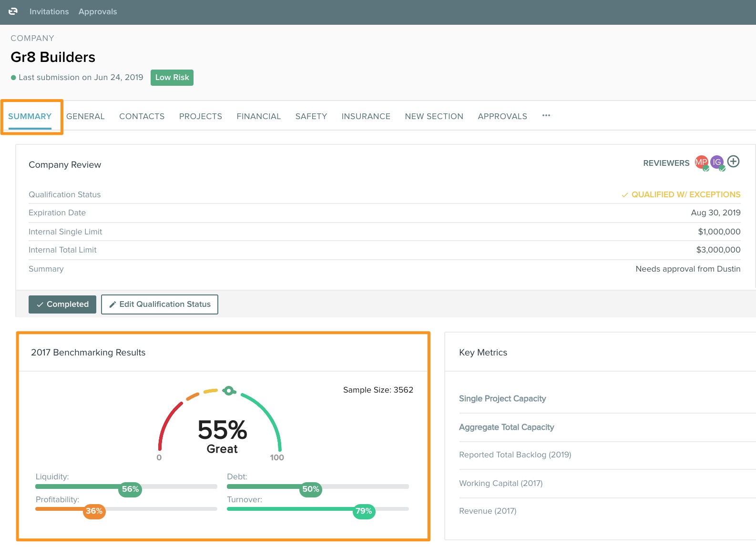Click the IG reviewer avatar
The width and height of the screenshot is (756, 547).
[x=717, y=162]
